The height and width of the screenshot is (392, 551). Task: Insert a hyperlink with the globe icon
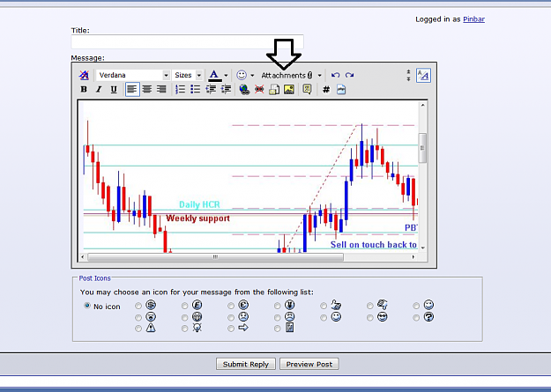pos(244,90)
